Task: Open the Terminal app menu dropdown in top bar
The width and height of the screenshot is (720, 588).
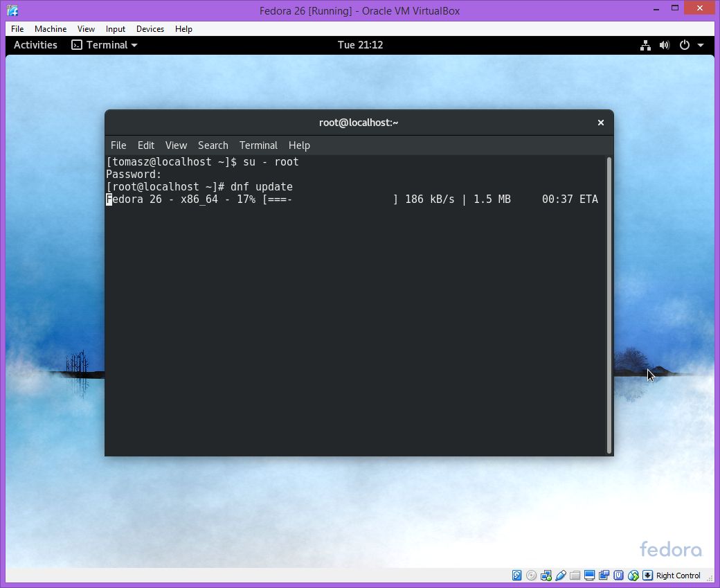Action: (x=105, y=45)
